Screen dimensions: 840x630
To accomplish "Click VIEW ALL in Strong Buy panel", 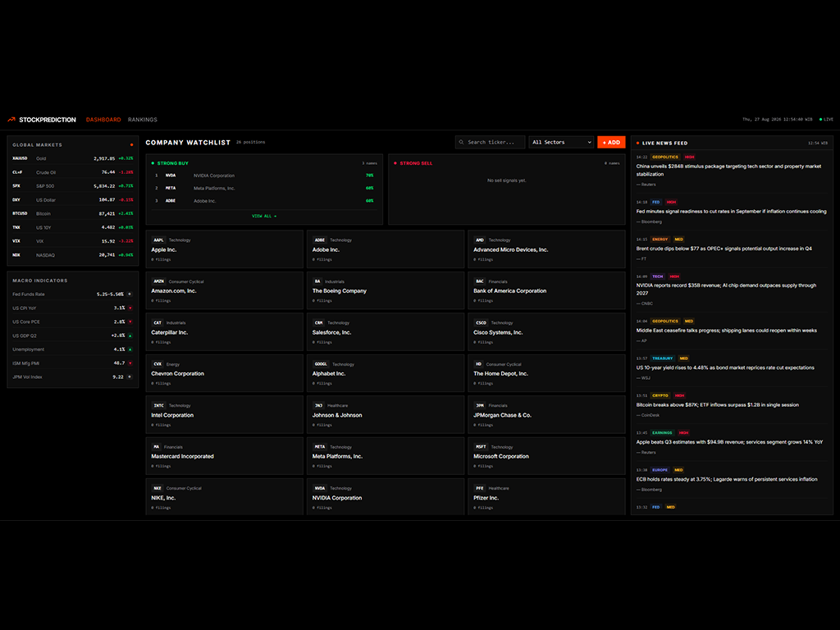I will [x=264, y=216].
